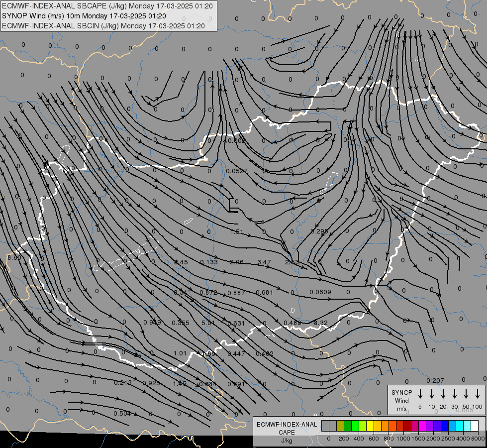Click the 0.213 map value
Screen dimensions: 487x448
pyautogui.click(x=123, y=383)
